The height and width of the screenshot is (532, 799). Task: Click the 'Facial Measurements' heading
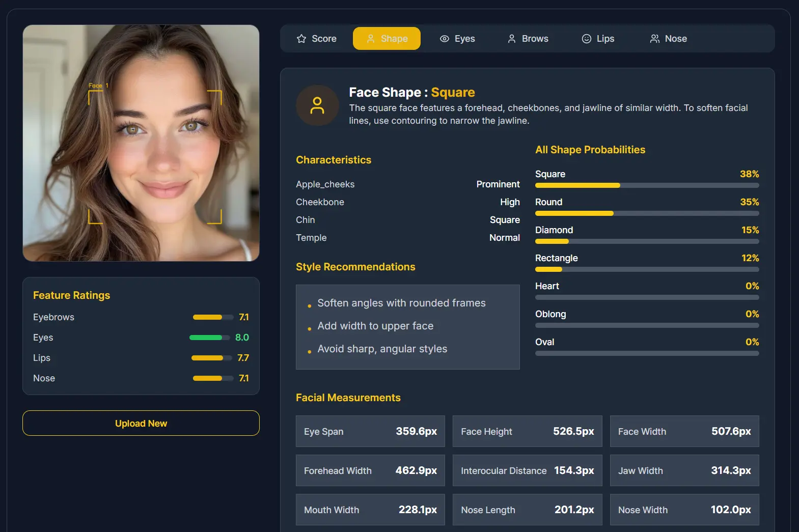coord(348,398)
